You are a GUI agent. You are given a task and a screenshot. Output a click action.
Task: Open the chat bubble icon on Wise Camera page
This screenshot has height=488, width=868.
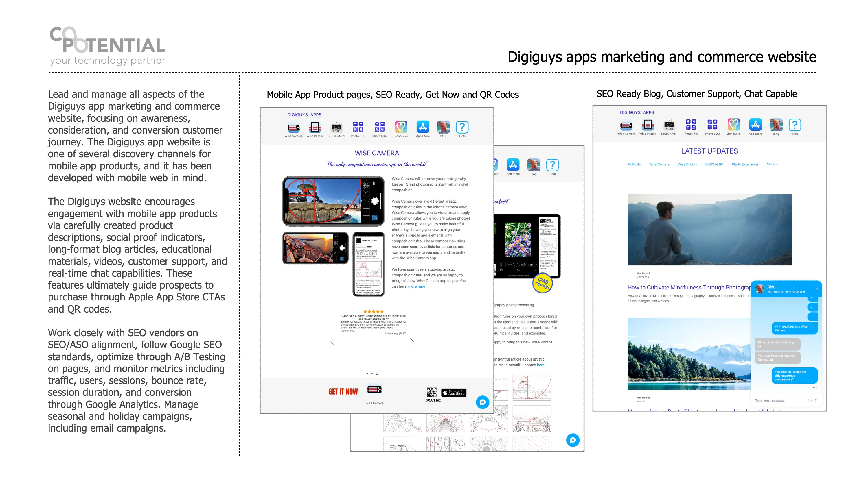coord(482,402)
